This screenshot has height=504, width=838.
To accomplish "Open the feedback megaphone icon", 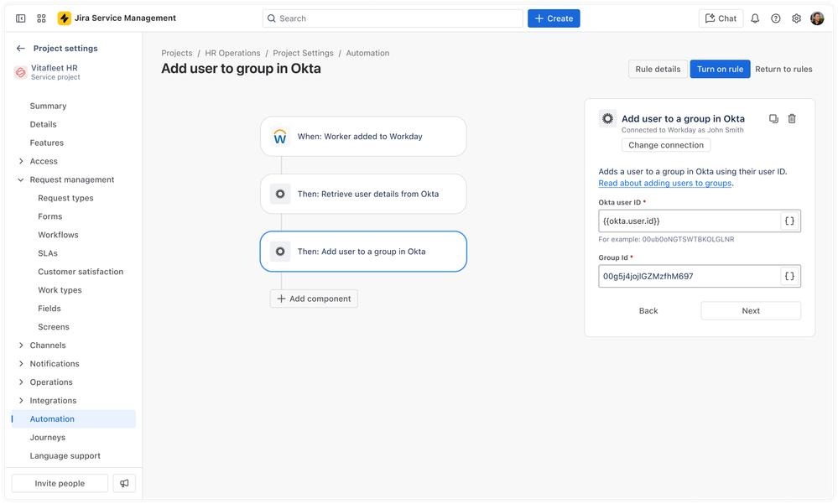I will pos(124,483).
